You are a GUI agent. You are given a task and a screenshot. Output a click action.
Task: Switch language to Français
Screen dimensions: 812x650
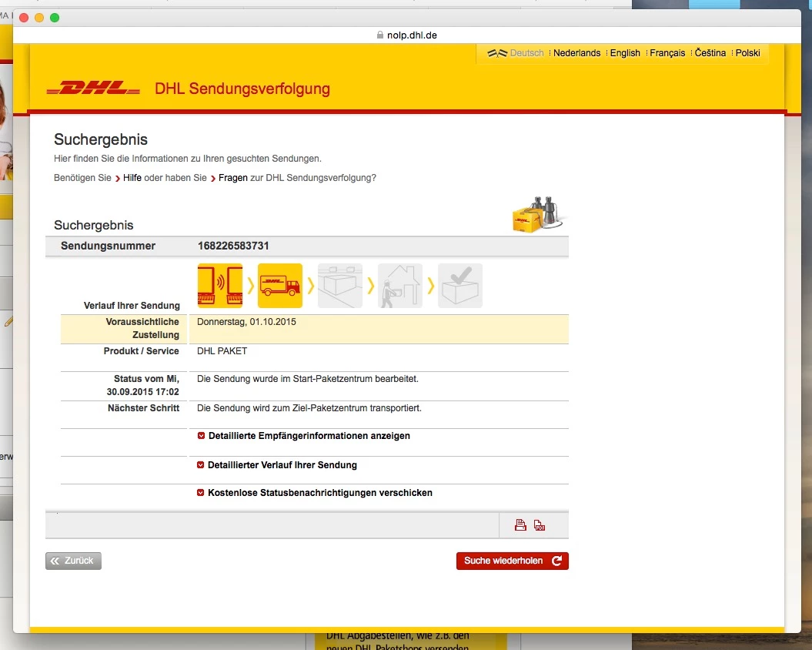(x=667, y=53)
